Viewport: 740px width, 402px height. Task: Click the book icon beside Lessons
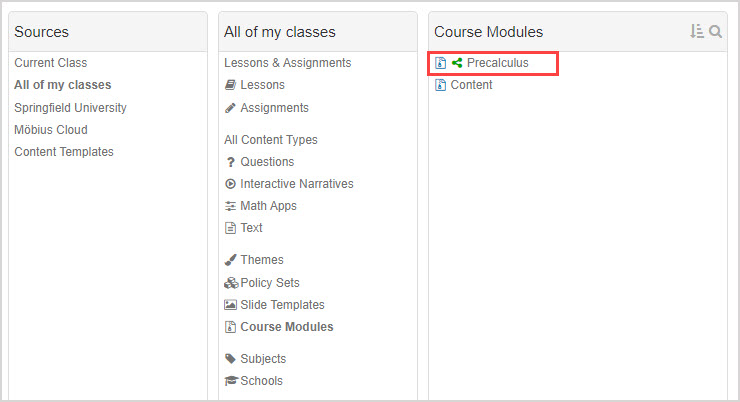(231, 86)
